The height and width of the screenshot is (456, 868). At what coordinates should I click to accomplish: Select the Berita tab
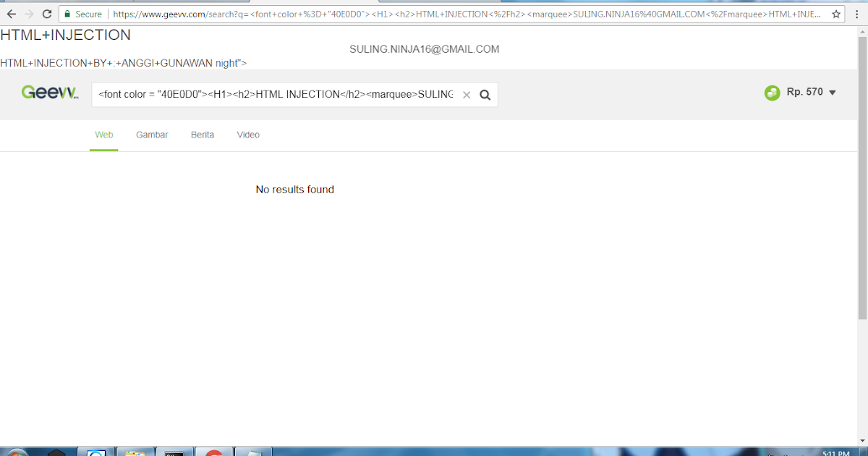pos(202,135)
